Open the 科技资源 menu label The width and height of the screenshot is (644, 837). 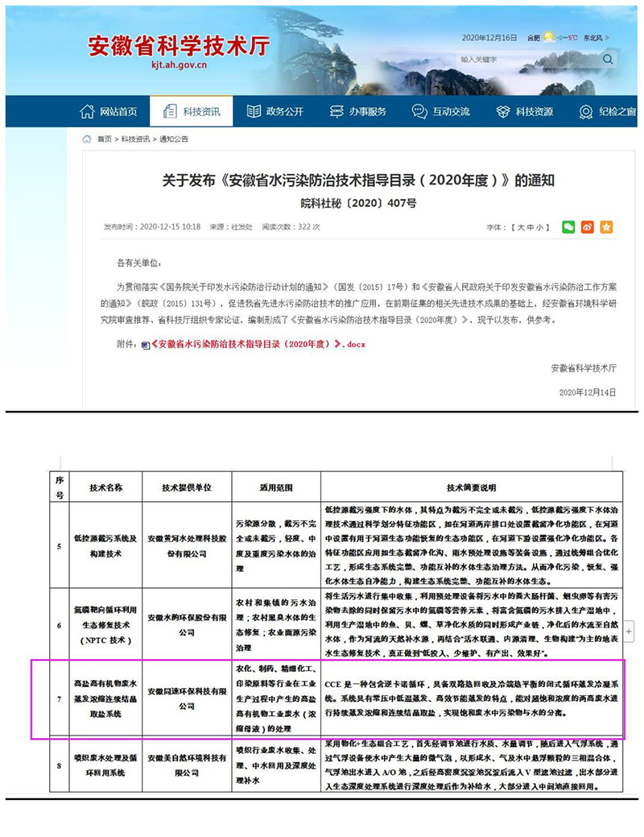tap(534, 111)
